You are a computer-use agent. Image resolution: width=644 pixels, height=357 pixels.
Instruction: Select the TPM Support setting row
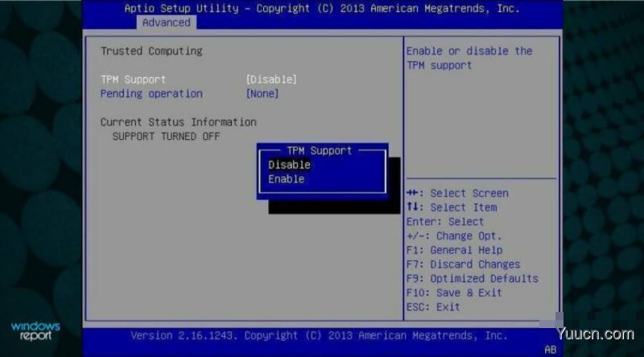pos(199,79)
